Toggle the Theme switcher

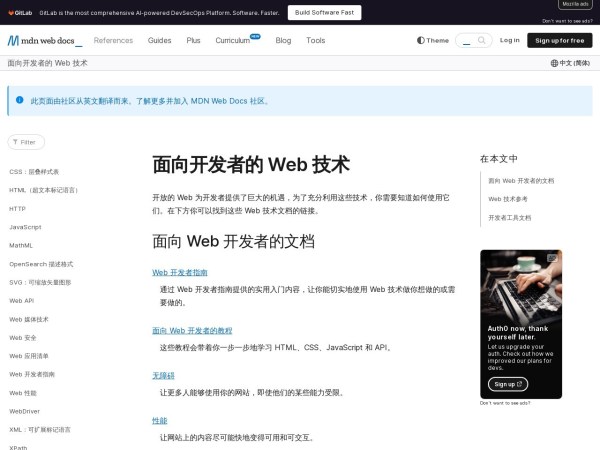coord(433,40)
